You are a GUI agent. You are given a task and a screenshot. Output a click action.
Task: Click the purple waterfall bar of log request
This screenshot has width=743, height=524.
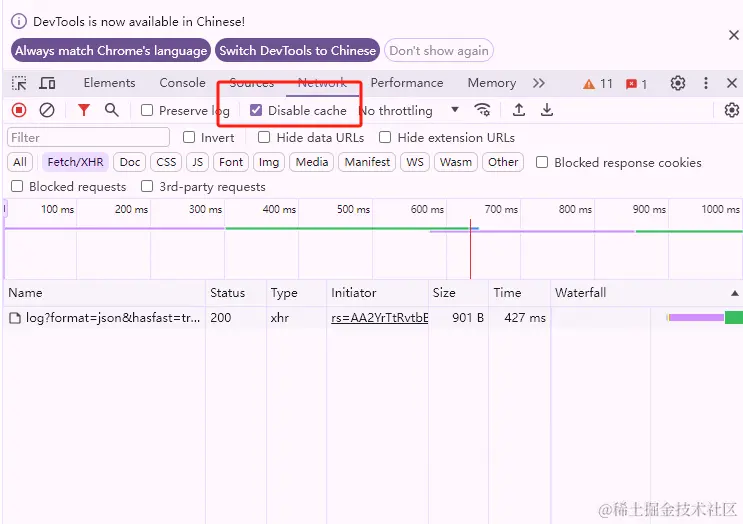[696, 317]
